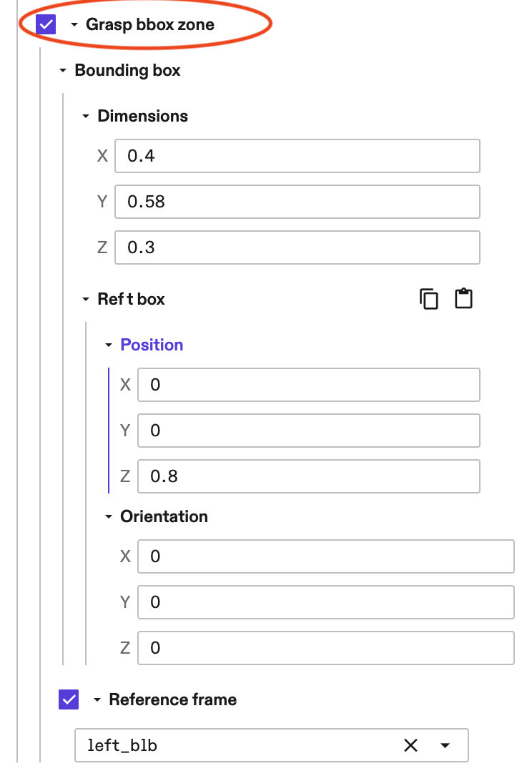Click the Orientation Y input field
The image size is (532, 771).
click(x=325, y=602)
